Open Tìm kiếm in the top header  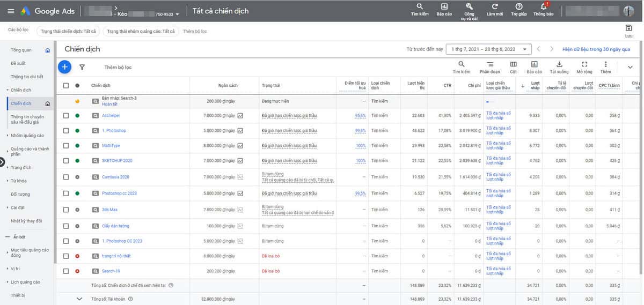pyautogui.click(x=420, y=10)
